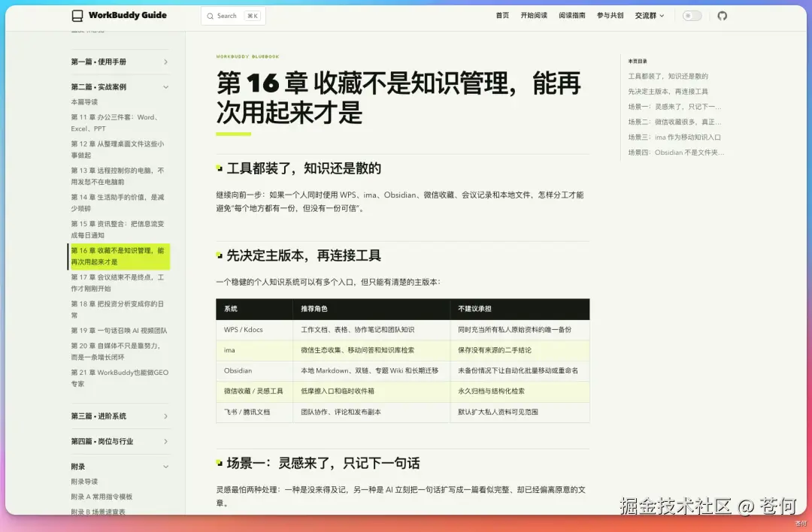This screenshot has width=812, height=532.
Task: Click the WorkBuddy Guide site title
Action: coord(127,15)
